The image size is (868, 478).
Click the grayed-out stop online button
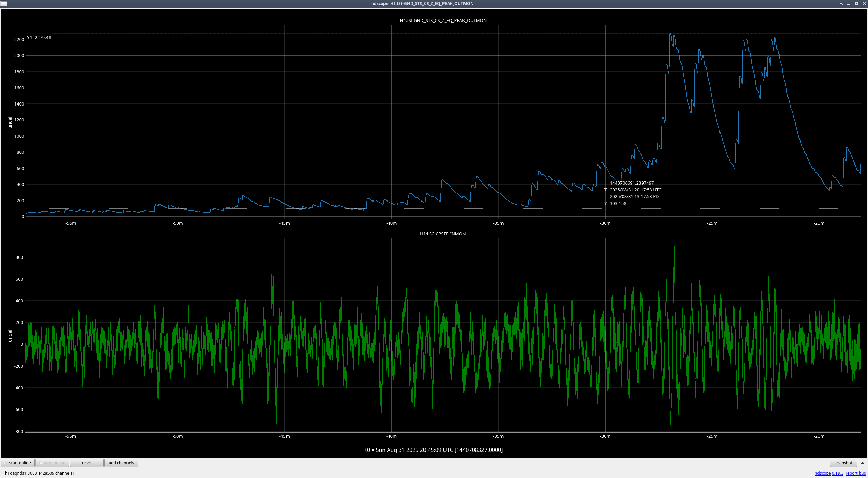click(52, 463)
